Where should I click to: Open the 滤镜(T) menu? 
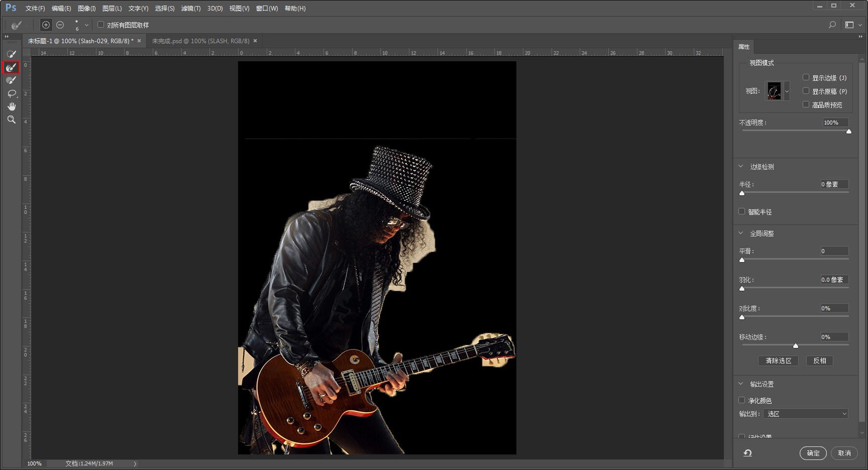pos(190,9)
